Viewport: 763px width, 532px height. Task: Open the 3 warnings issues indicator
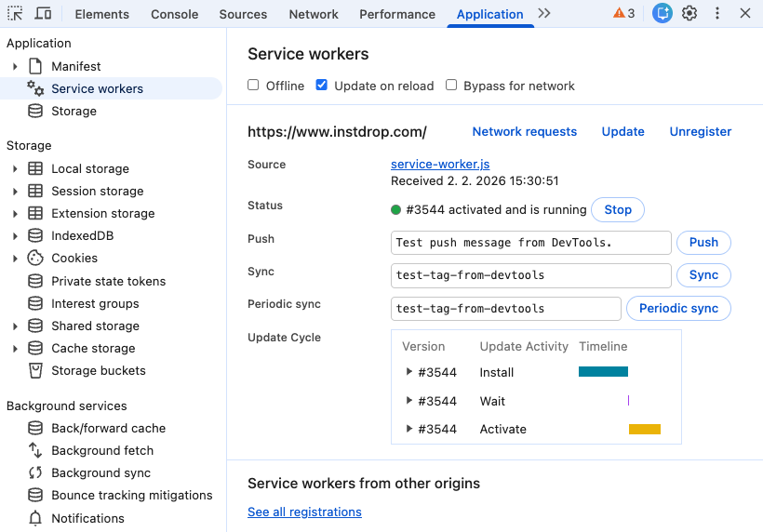point(623,14)
